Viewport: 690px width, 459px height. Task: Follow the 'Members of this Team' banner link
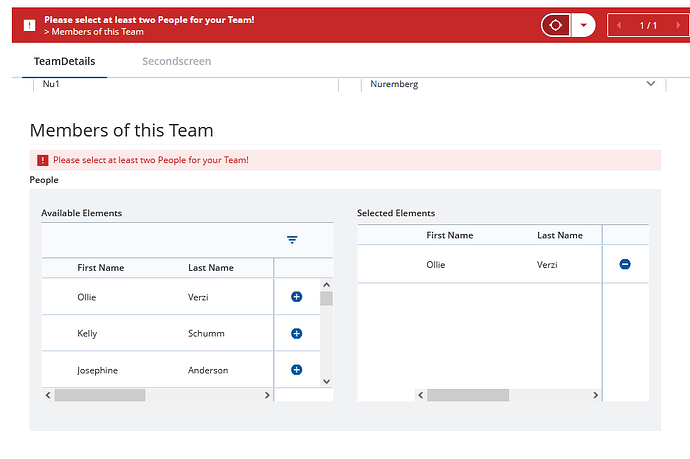click(x=94, y=32)
